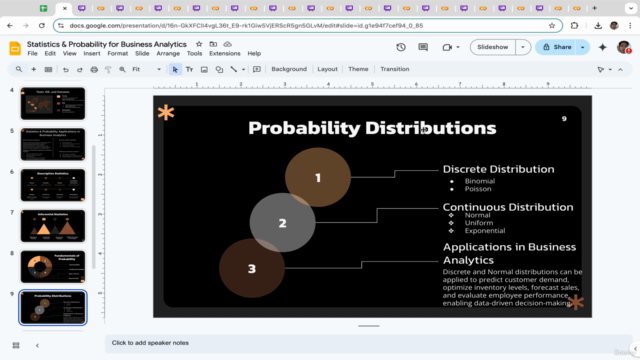Screen dimensions: 640x360
Task: Open the Format menu
Action: tap(118, 53)
